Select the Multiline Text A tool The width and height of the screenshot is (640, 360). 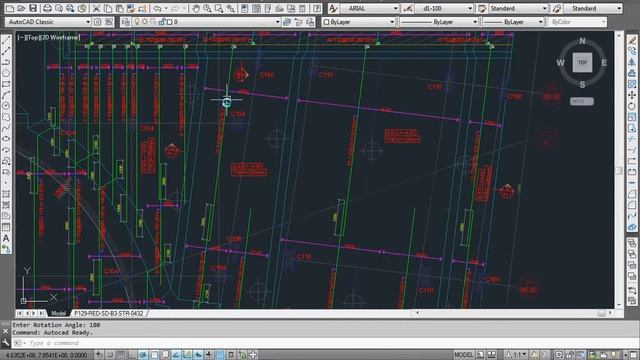point(6,238)
